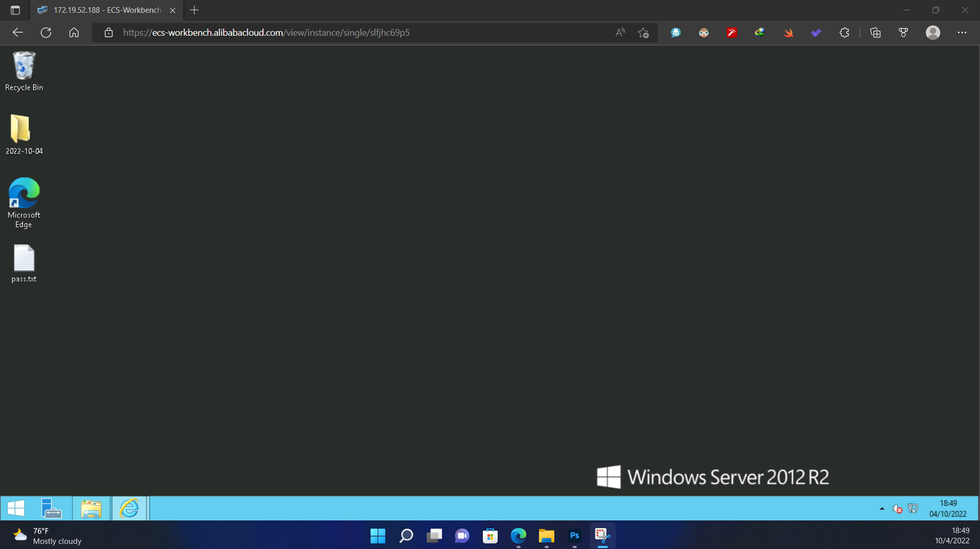Open the remote Windows Server Start button
The height and width of the screenshot is (549, 980).
point(16,508)
